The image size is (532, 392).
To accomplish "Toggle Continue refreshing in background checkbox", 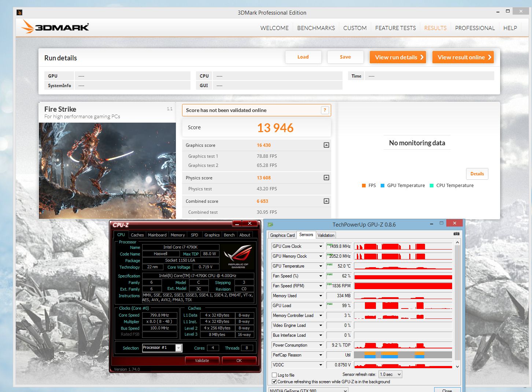I will click(x=274, y=381).
